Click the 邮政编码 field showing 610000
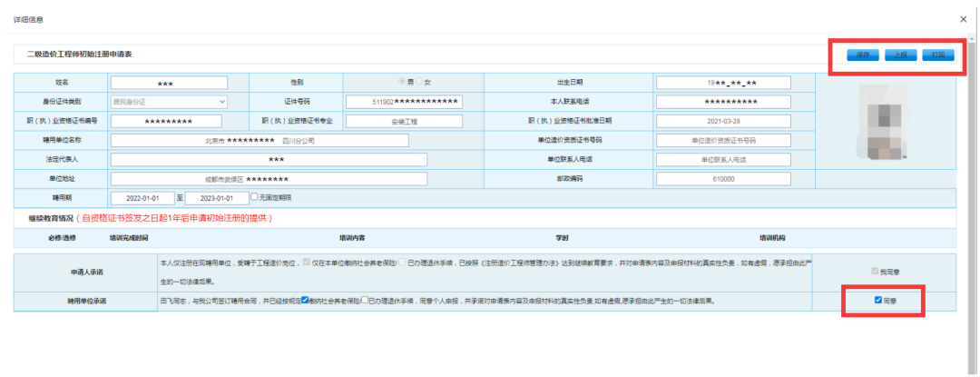Screen dimensions: 980x377 pos(722,178)
